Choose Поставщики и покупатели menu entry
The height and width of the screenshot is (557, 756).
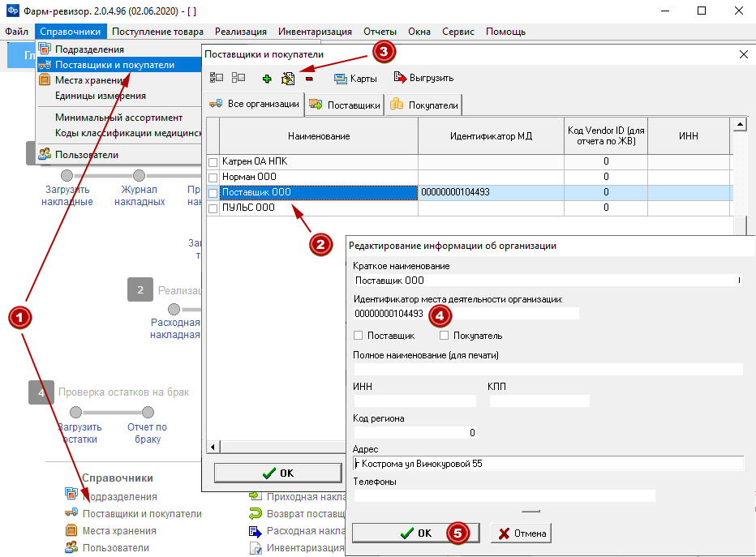(x=118, y=65)
